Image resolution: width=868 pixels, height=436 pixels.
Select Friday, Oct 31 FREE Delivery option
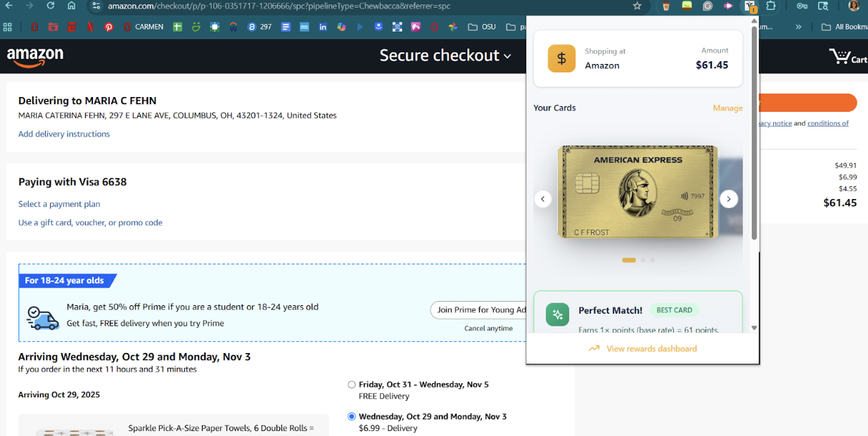[x=352, y=385]
